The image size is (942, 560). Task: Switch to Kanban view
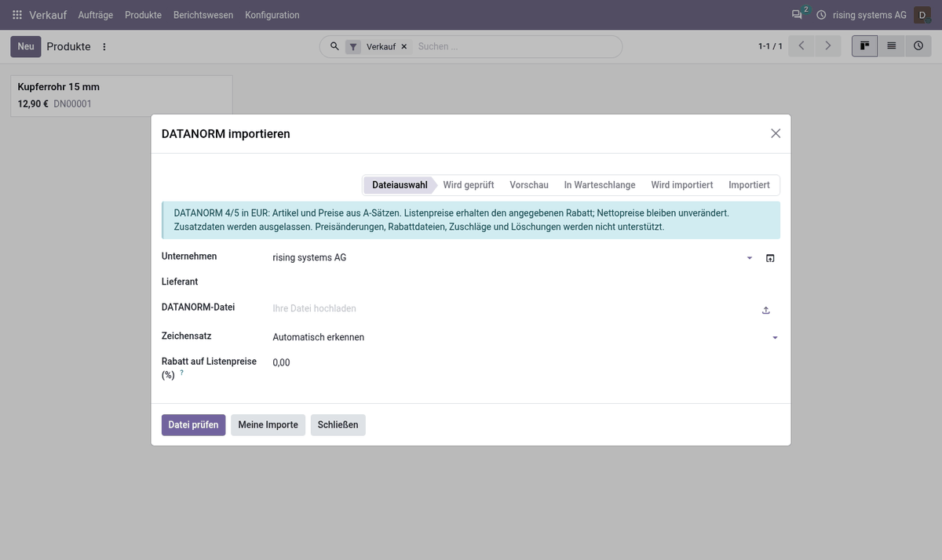(x=865, y=46)
